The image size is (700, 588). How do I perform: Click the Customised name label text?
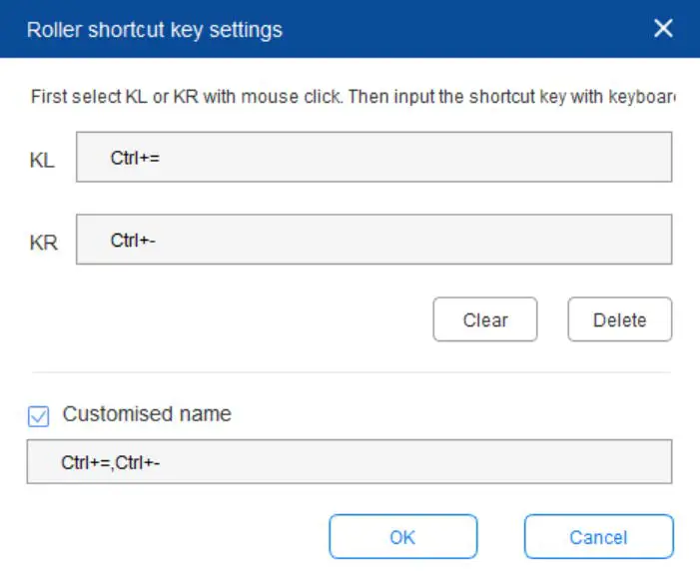pyautogui.click(x=147, y=413)
